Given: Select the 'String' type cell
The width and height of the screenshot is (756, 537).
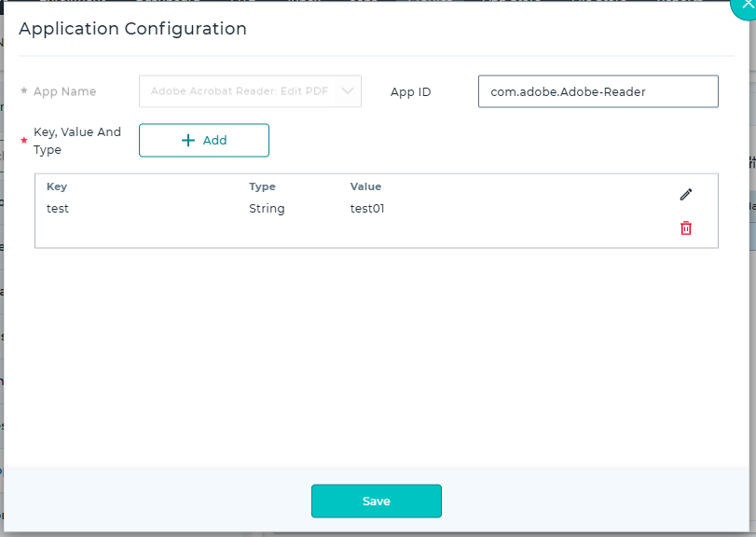Looking at the screenshot, I should click(267, 208).
